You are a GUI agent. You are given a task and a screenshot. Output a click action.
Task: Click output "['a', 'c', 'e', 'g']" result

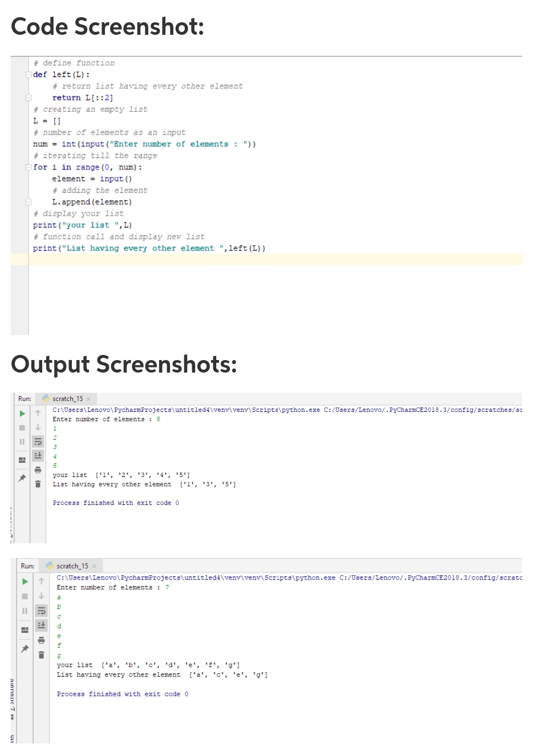(228, 674)
